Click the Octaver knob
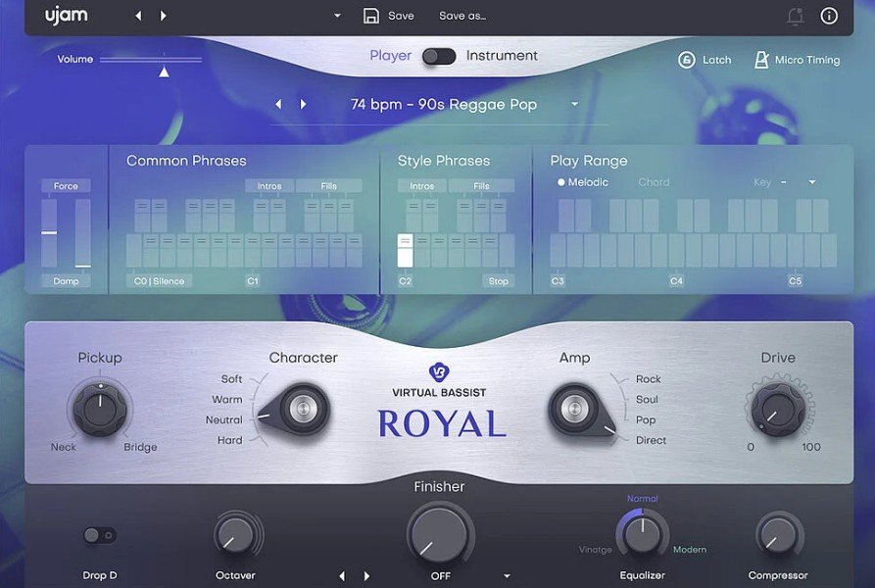Viewport: 875px width, 588px height. click(235, 535)
